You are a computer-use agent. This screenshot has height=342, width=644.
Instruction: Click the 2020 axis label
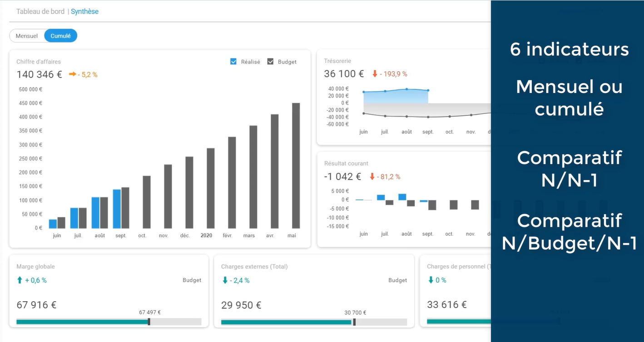[206, 235]
